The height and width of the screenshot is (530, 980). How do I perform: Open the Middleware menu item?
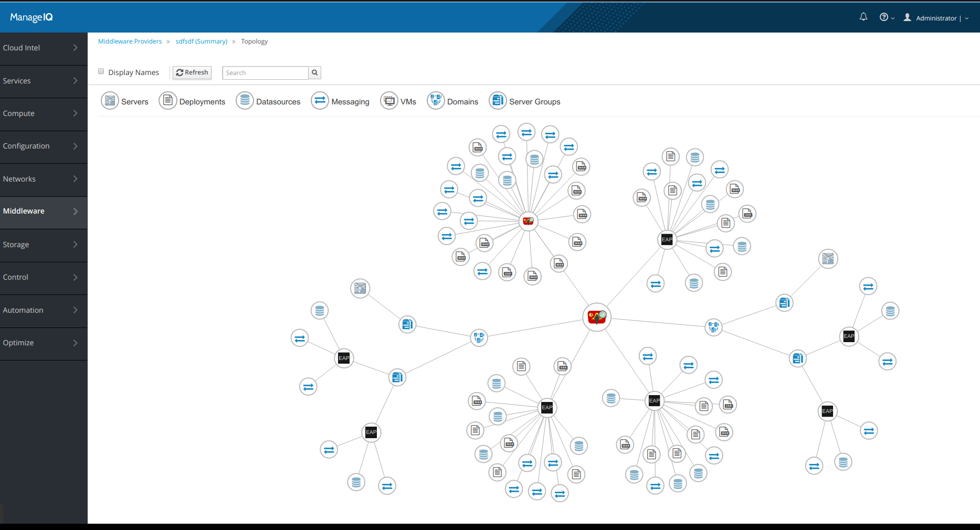pyautogui.click(x=44, y=211)
